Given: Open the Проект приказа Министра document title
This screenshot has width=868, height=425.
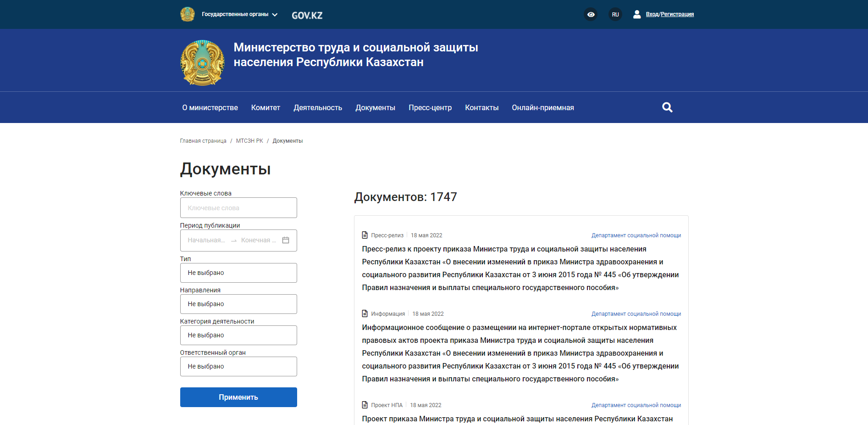Looking at the screenshot, I should pyautogui.click(x=517, y=419).
